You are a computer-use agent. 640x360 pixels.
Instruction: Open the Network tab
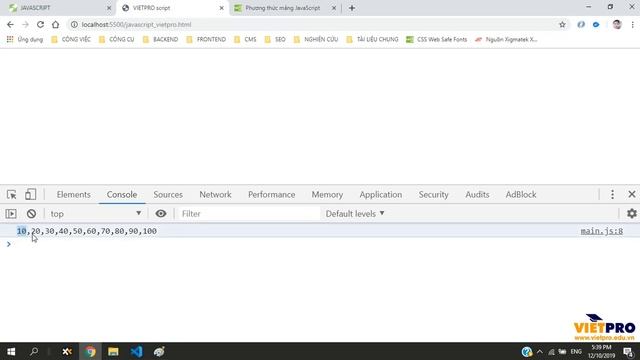(x=215, y=195)
